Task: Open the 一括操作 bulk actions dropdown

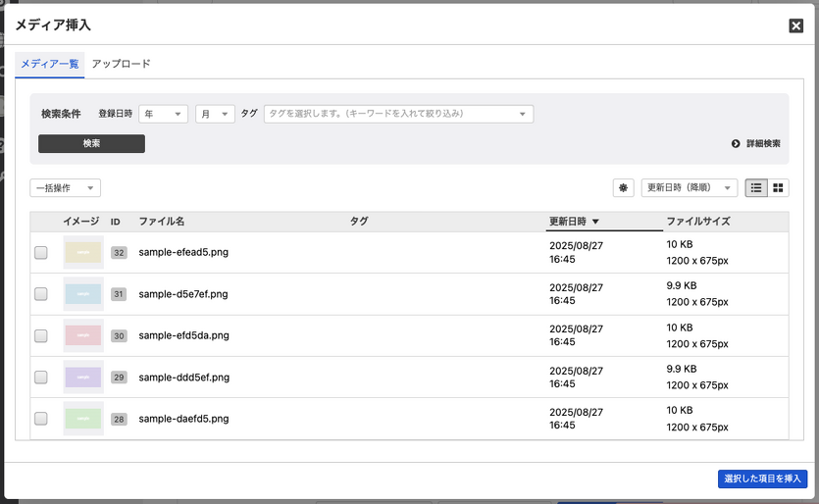Action: pos(66,187)
